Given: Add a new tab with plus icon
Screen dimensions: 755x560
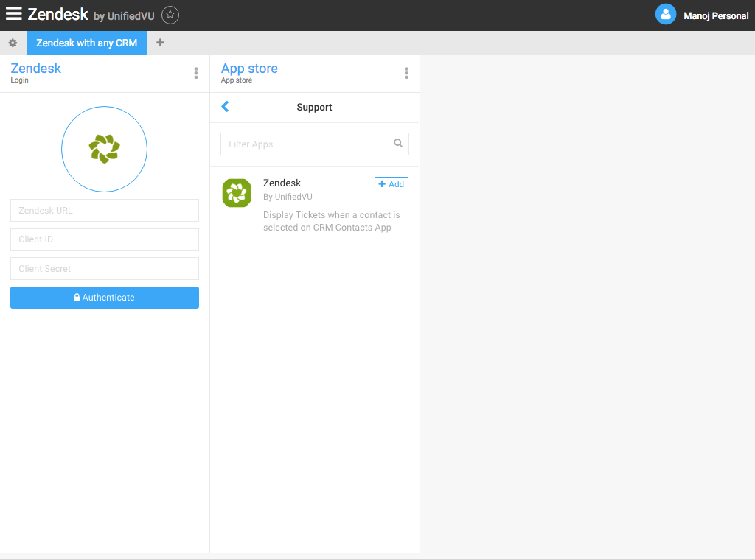Looking at the screenshot, I should (160, 43).
